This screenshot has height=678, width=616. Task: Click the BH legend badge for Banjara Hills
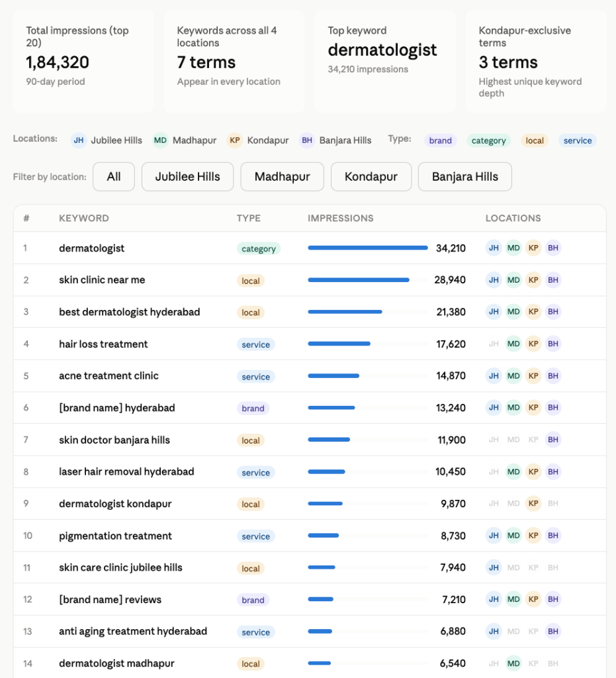307,140
